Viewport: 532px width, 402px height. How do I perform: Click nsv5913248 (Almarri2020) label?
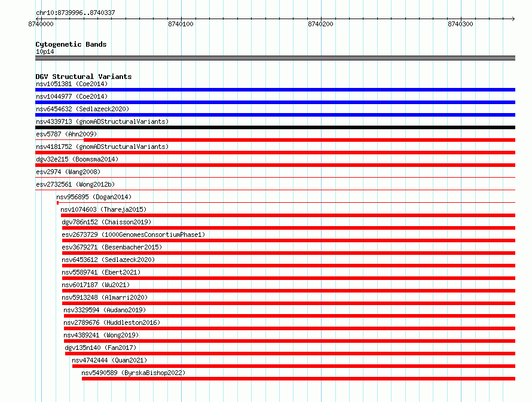point(105,297)
